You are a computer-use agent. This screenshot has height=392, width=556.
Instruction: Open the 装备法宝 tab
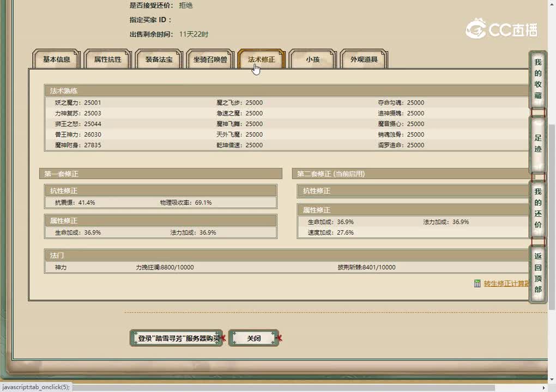158,60
